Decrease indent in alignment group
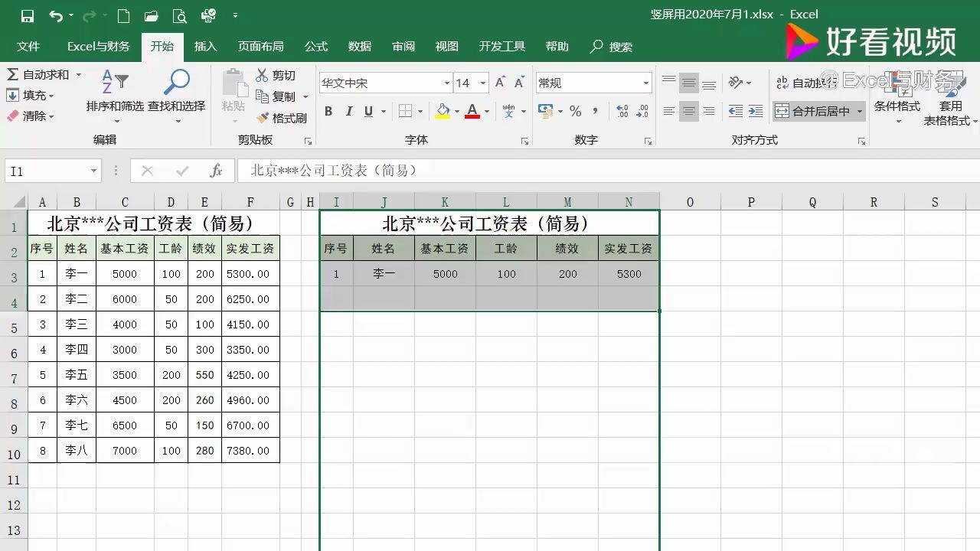This screenshot has width=980, height=551. pos(736,111)
